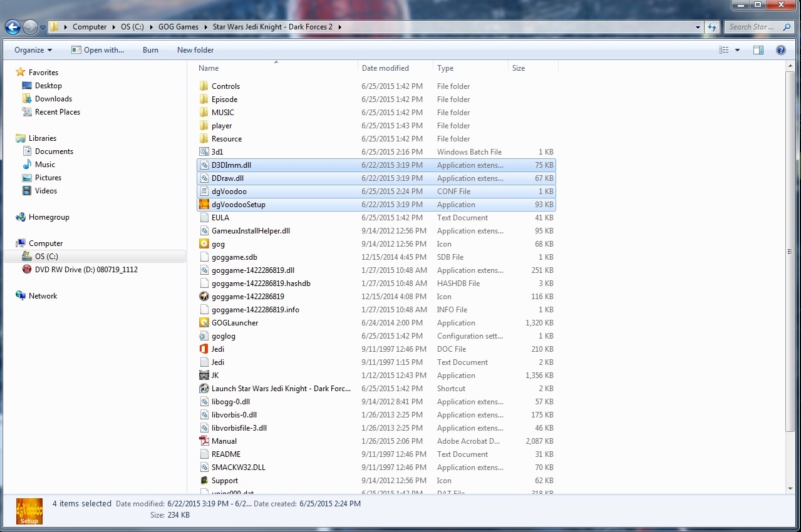801x532 pixels.
Task: Click the player folder icon
Action: pos(204,126)
